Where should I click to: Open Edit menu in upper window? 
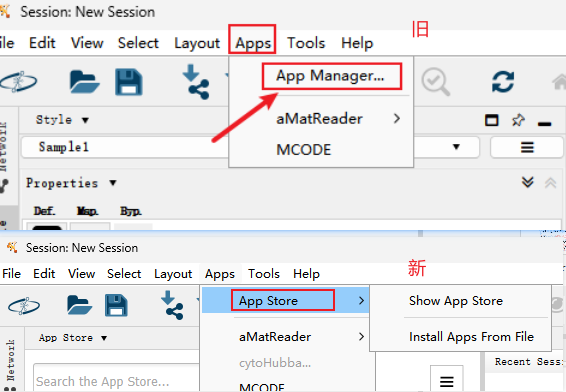(42, 43)
